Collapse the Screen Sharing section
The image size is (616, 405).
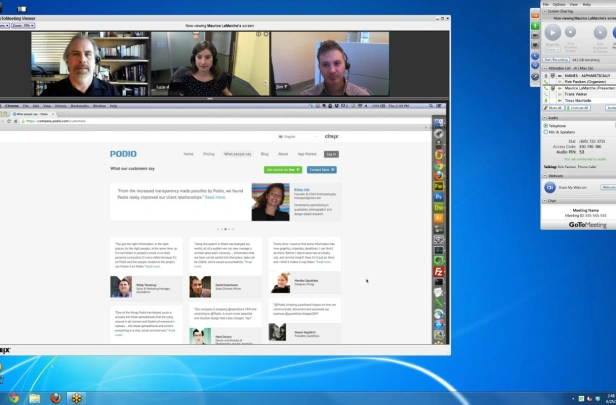coord(545,11)
